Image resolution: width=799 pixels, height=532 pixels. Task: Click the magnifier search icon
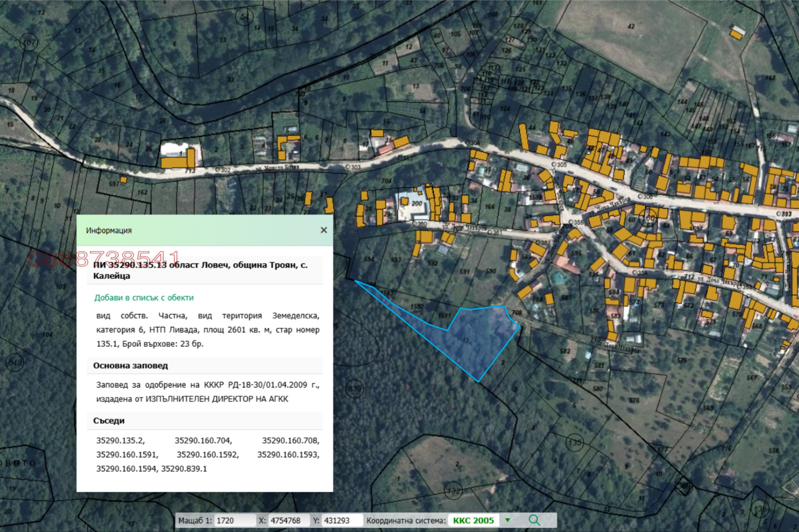pos(534,520)
